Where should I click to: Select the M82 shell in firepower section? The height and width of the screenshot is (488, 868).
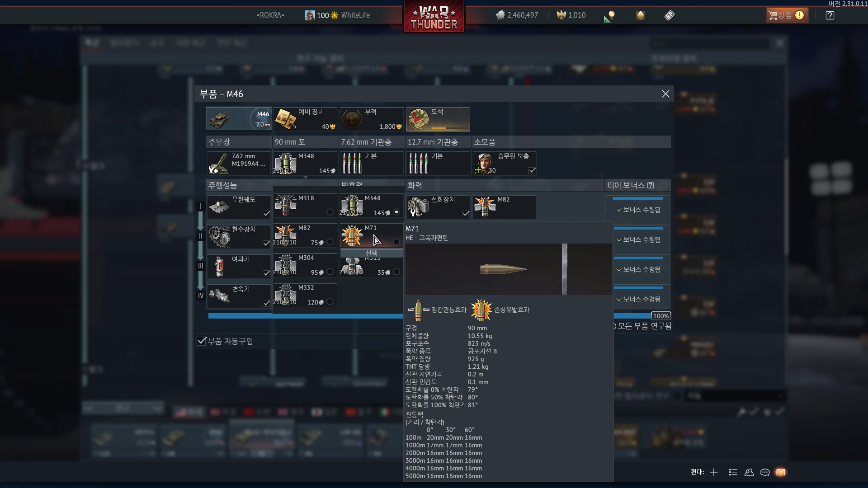pos(504,207)
